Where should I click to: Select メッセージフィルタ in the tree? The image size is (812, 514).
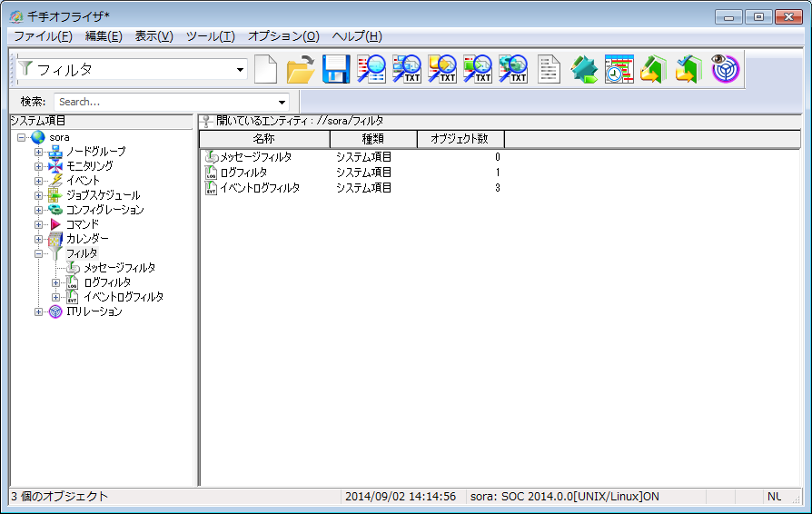(119, 268)
